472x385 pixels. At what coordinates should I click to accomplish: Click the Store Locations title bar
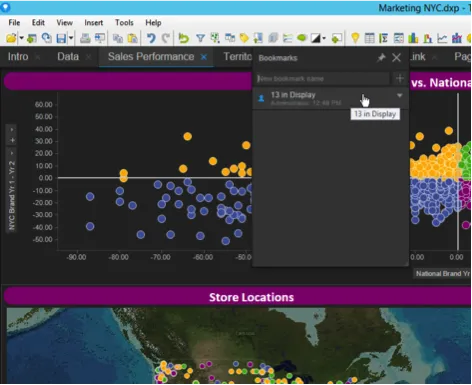point(238,297)
